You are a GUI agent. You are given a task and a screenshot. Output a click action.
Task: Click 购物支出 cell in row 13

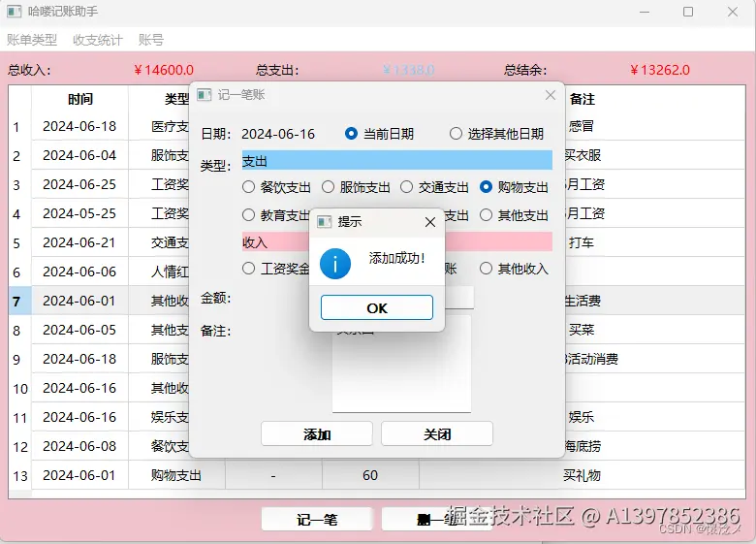pyautogui.click(x=176, y=475)
